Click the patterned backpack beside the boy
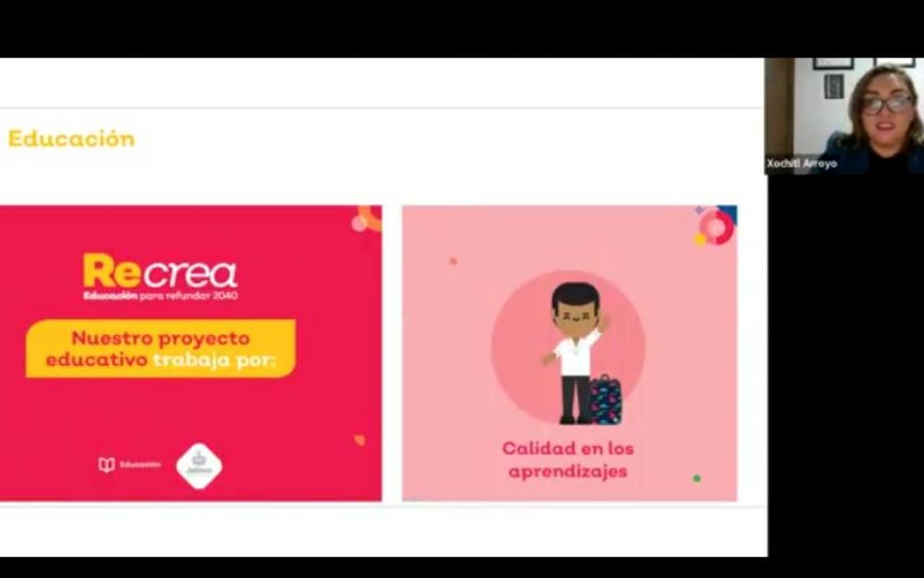Image resolution: width=924 pixels, height=578 pixels. point(605,400)
